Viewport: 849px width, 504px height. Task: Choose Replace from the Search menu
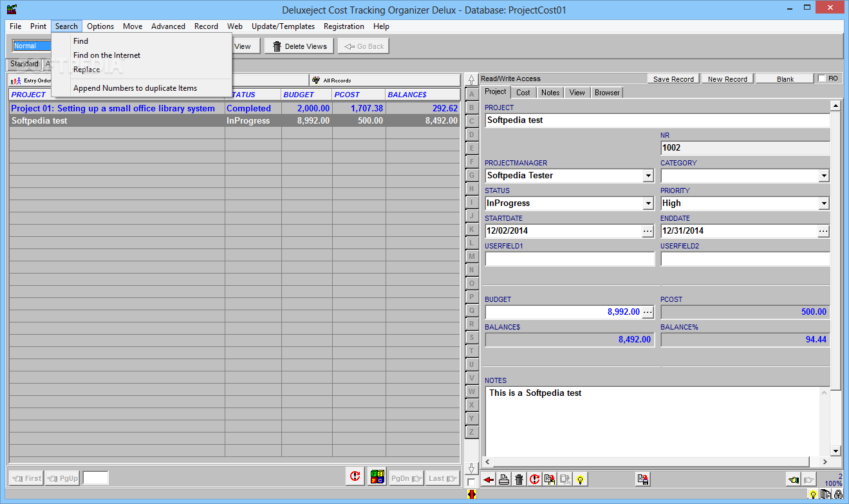coord(142,70)
